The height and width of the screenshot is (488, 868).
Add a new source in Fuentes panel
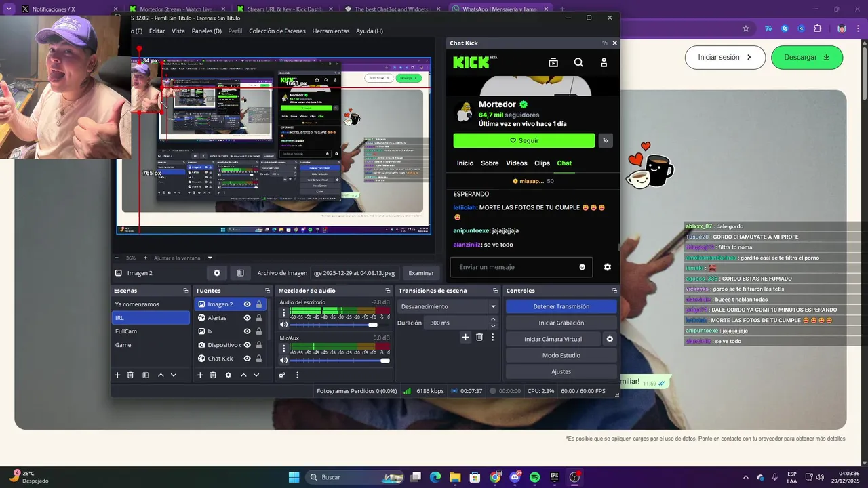[x=200, y=375]
